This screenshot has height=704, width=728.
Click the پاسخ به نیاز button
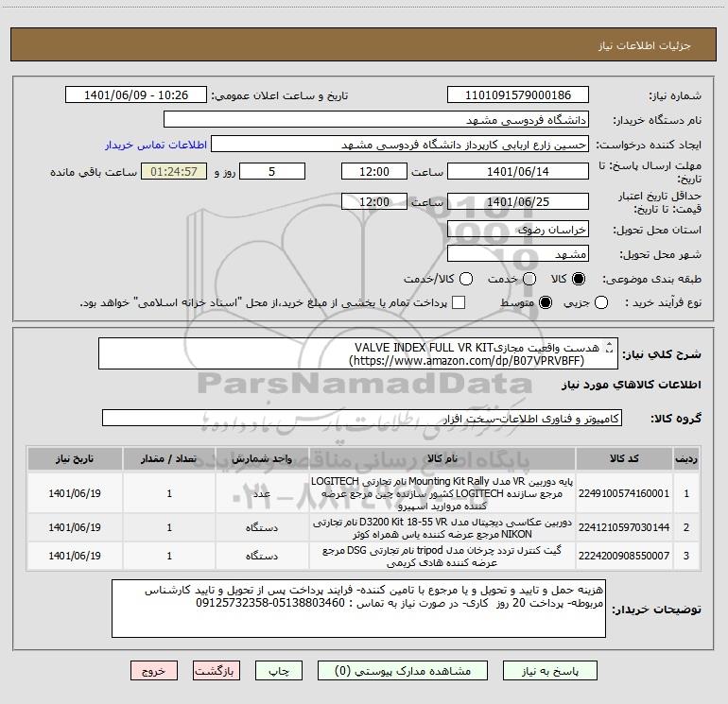[x=550, y=671]
